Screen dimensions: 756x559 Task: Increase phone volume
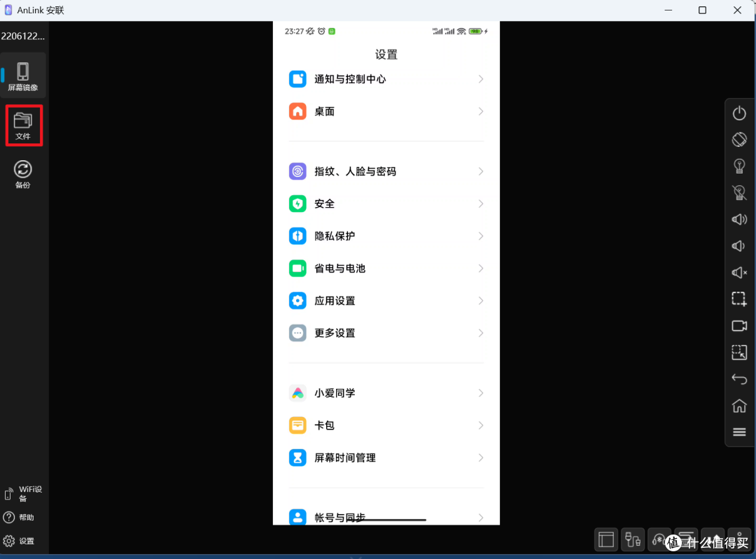[x=739, y=219]
